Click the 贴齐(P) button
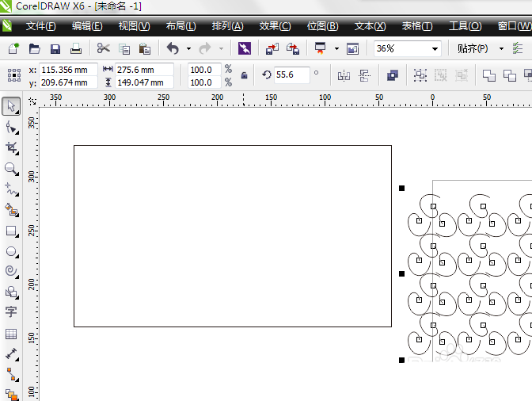 click(x=473, y=48)
